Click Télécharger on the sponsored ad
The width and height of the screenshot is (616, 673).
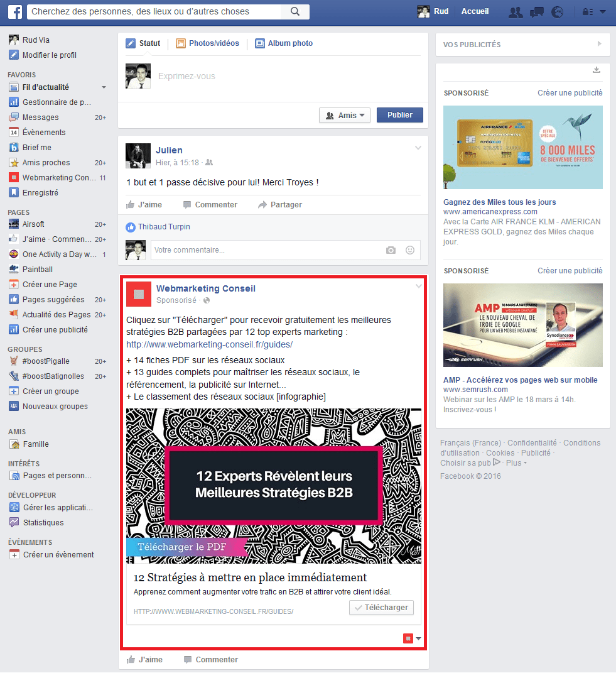[381, 608]
